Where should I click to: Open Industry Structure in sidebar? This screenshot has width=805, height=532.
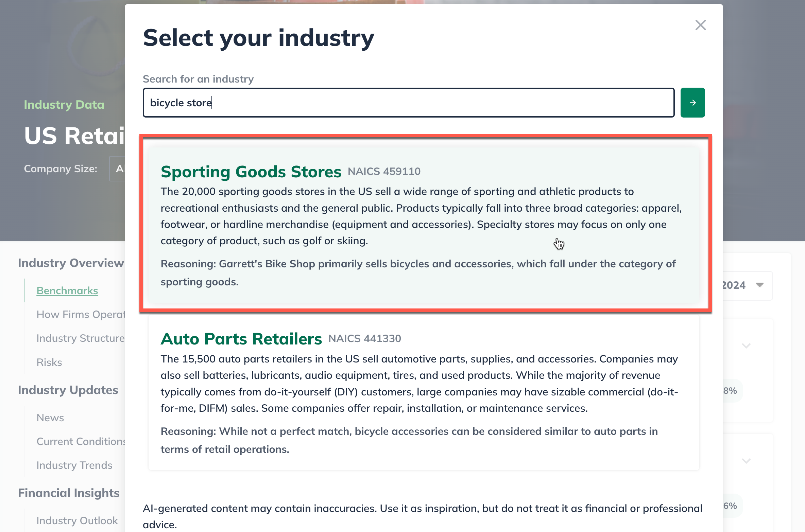pyautogui.click(x=81, y=338)
